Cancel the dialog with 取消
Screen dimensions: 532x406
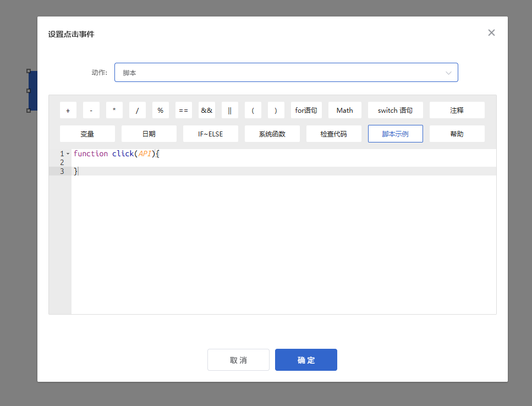click(x=238, y=360)
